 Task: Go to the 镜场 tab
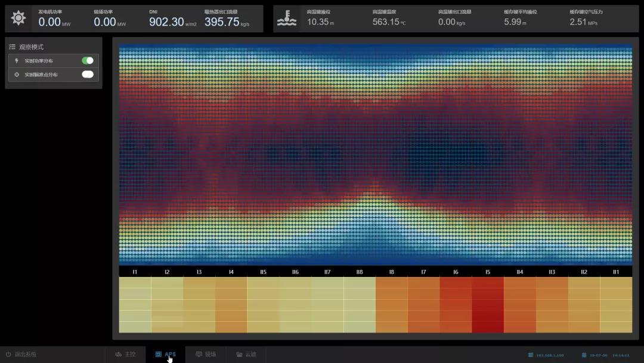click(206, 354)
